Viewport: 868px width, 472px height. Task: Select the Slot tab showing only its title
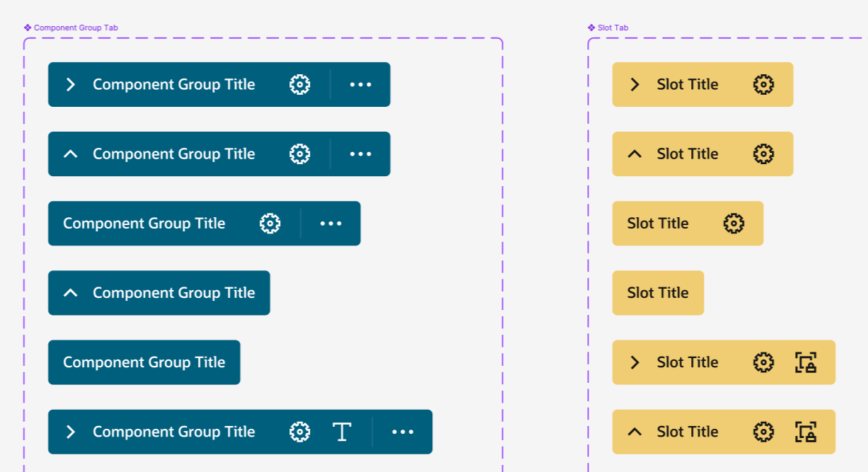(658, 292)
